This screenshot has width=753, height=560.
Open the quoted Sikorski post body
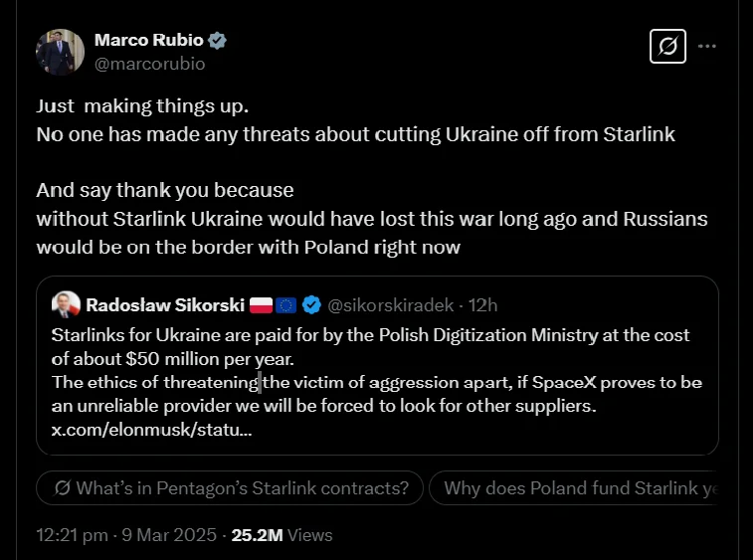point(378,370)
